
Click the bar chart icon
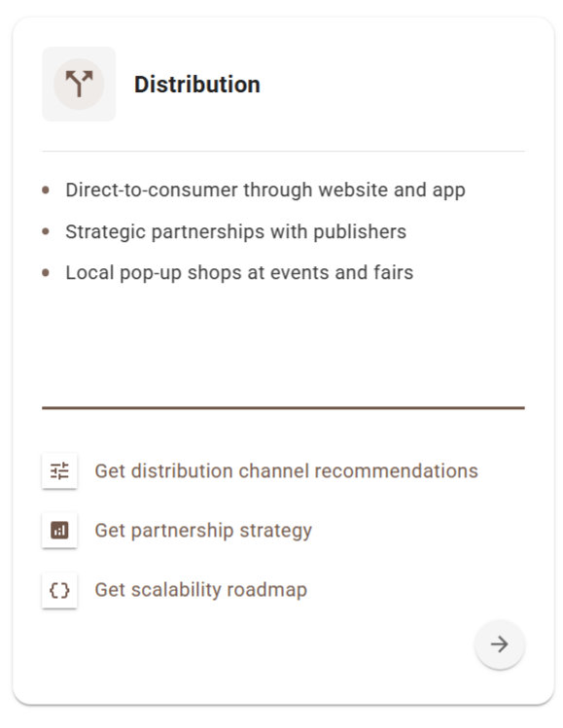59,531
